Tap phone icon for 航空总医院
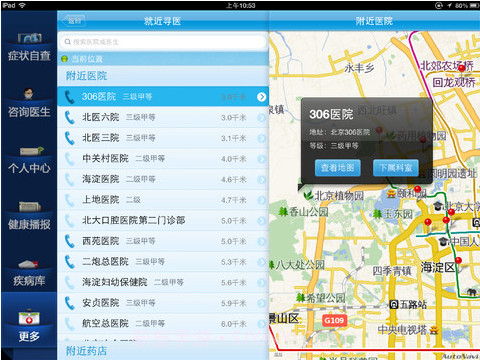 69,324
